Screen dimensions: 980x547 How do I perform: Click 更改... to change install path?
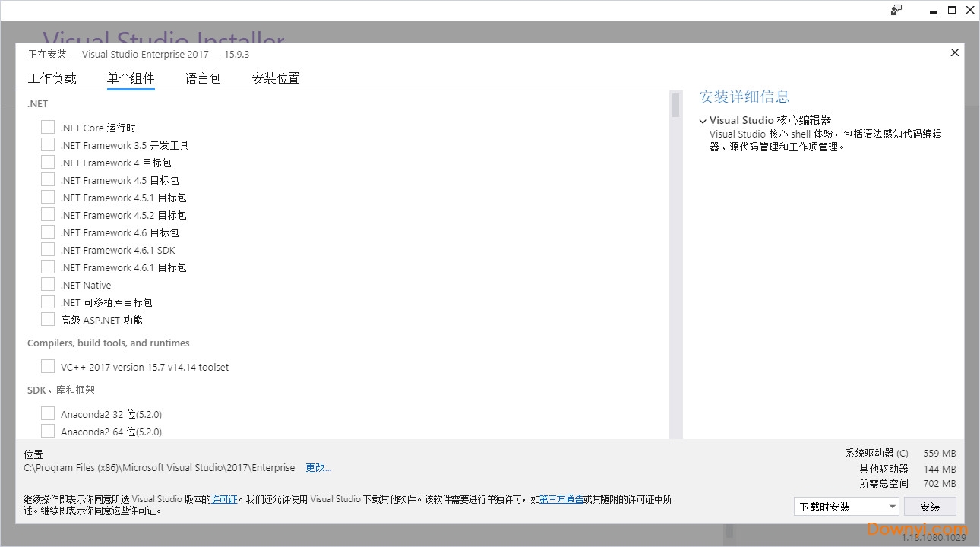pyautogui.click(x=318, y=467)
